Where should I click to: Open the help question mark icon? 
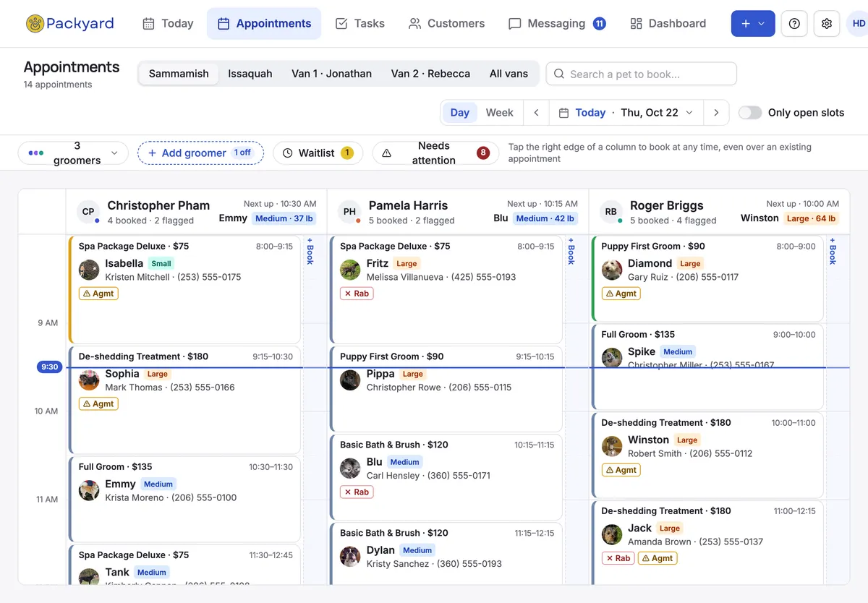pyautogui.click(x=794, y=24)
